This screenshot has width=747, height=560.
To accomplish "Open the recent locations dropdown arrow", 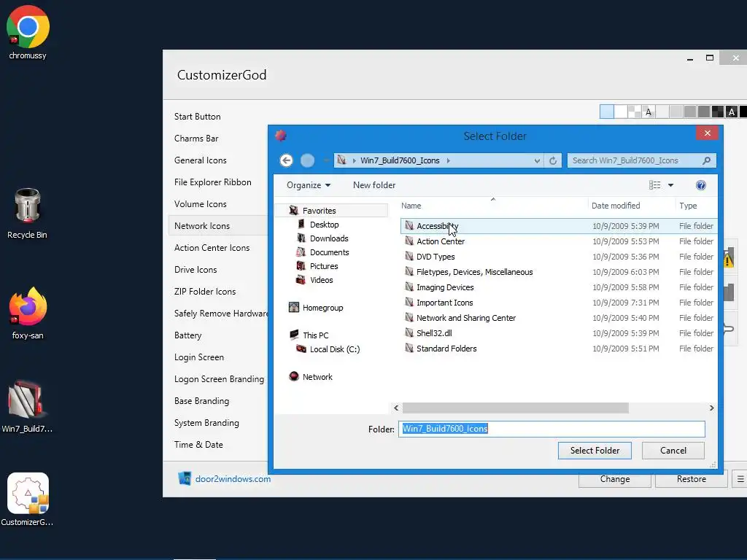I will [x=326, y=160].
